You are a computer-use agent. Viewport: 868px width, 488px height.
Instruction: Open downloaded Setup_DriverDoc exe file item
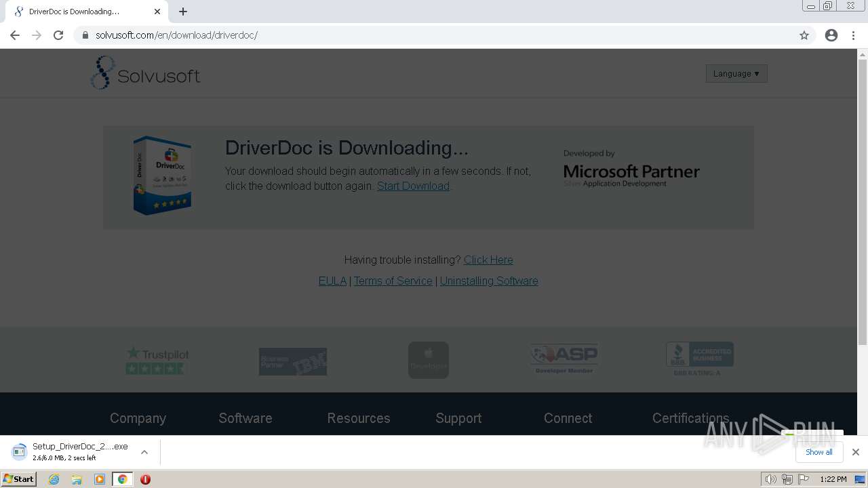(x=71, y=452)
